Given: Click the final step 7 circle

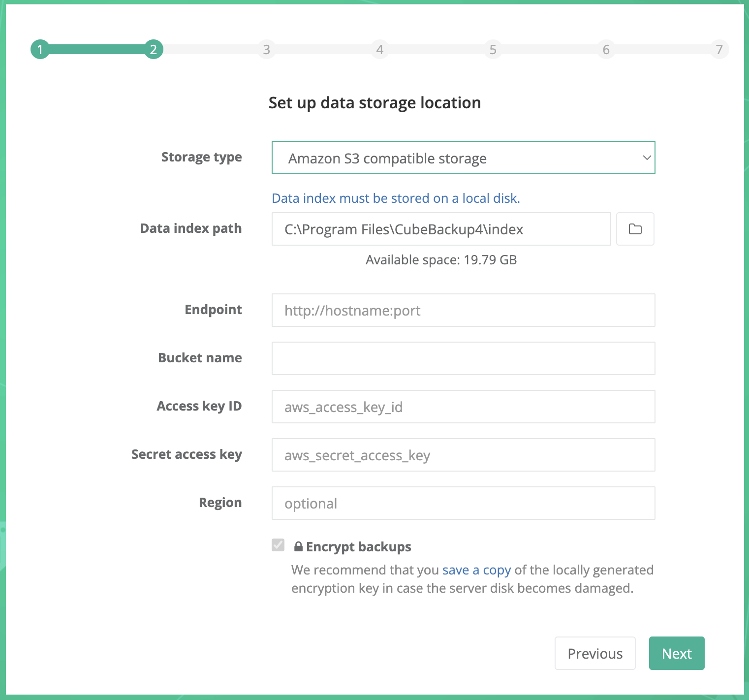Looking at the screenshot, I should [719, 49].
